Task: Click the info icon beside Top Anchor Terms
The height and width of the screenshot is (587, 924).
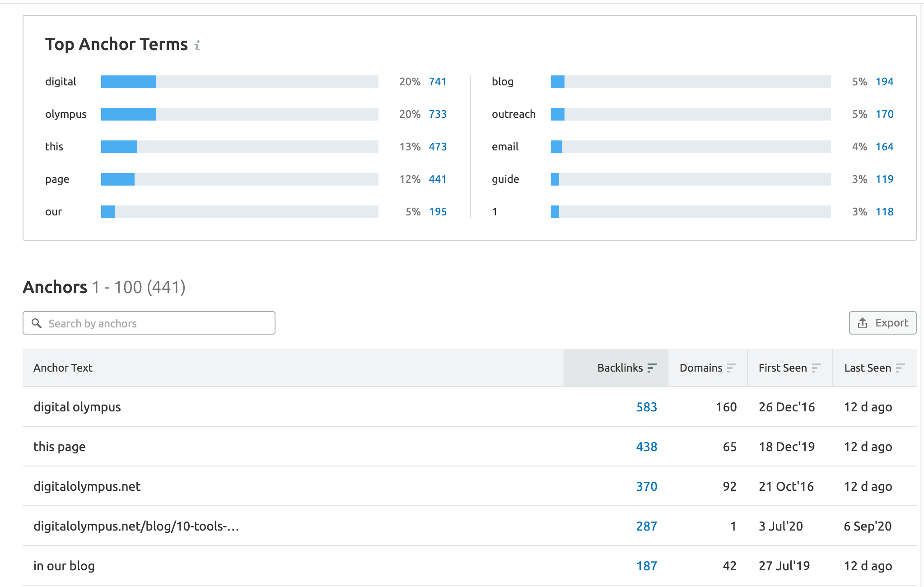Action: 197,45
